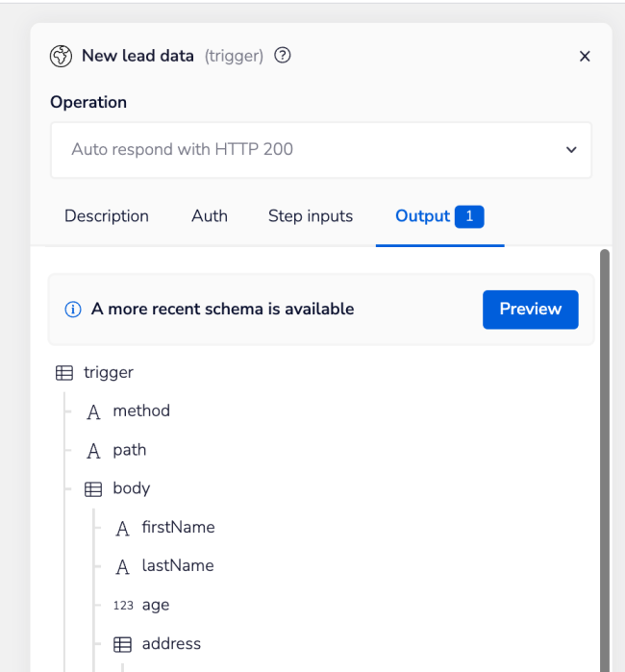Open the Operation dropdown

[x=320, y=150]
